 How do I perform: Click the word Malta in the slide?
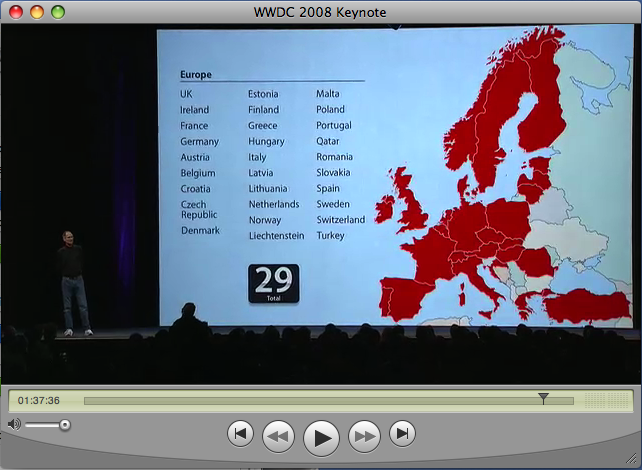pos(328,94)
